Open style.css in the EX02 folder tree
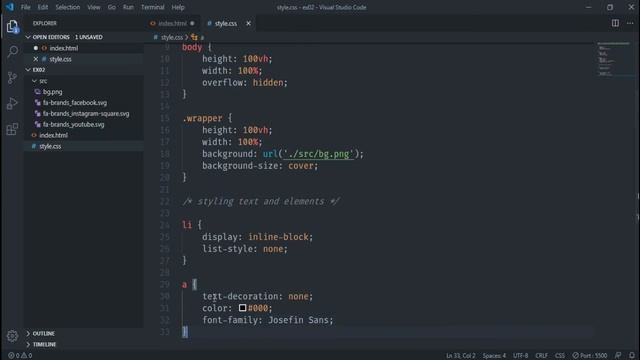Screen dimensions: 640x360 pyautogui.click(x=50, y=146)
